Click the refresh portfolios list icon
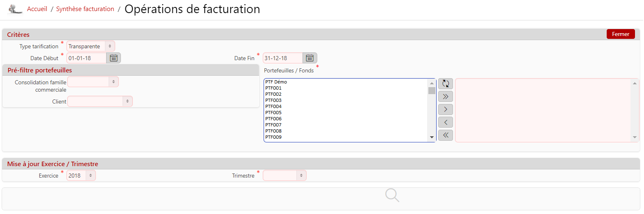This screenshot has height=214, width=644. click(446, 84)
